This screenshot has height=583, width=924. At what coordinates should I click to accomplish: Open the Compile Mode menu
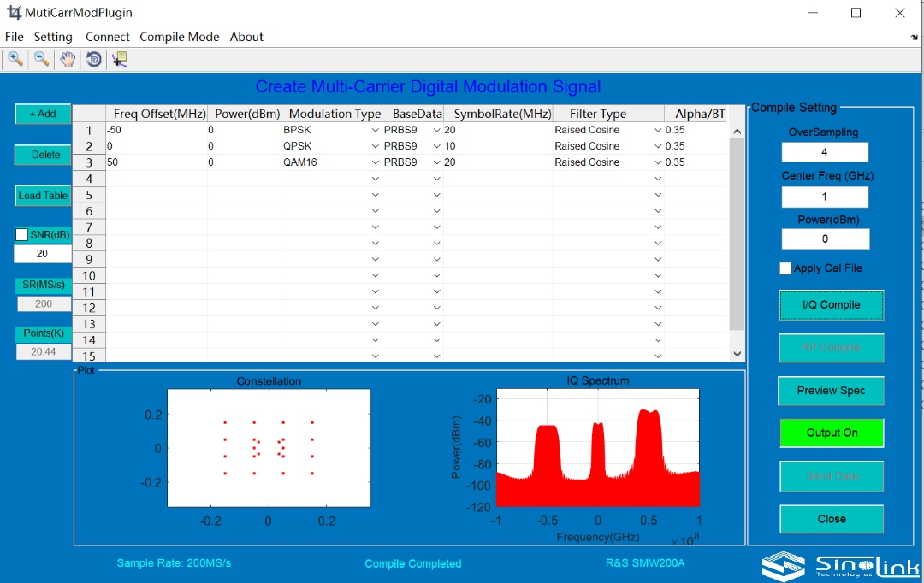click(x=179, y=37)
